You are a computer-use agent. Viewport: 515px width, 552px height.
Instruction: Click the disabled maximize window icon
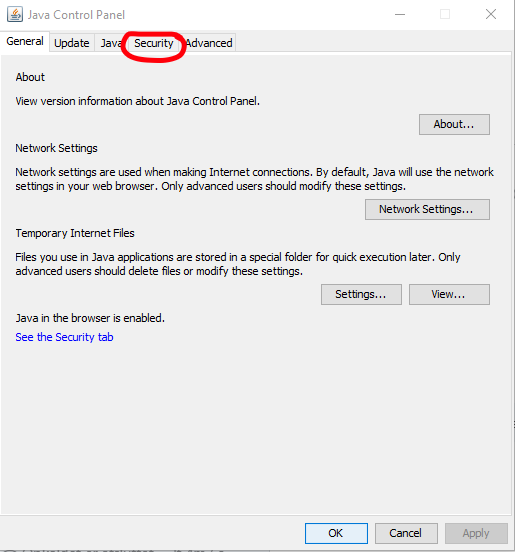pos(445,14)
